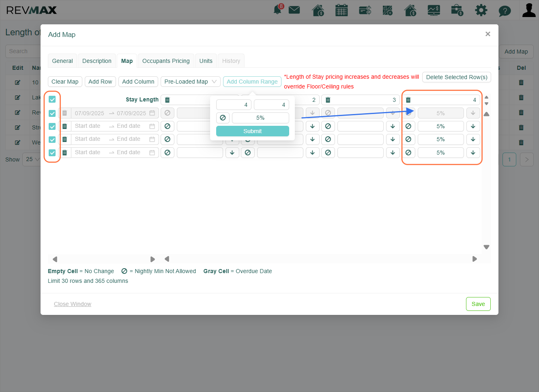Screen dimensions: 539x392
Task: Delete stay length column 4 via trash icon
Action: point(408,100)
